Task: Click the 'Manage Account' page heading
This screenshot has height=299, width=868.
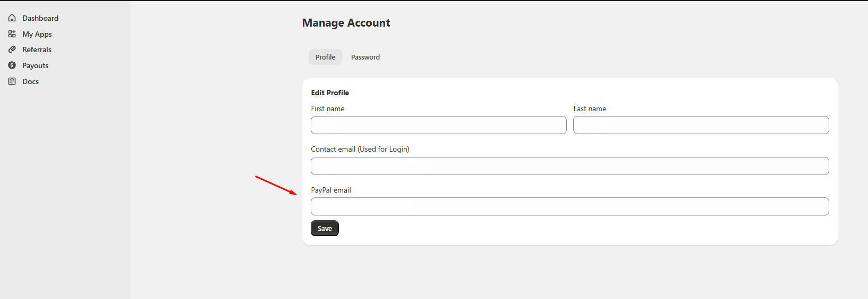Action: [x=346, y=23]
